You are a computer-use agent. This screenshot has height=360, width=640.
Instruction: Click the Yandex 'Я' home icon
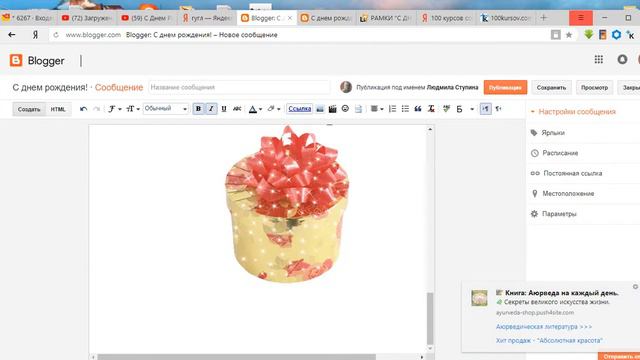[36, 35]
